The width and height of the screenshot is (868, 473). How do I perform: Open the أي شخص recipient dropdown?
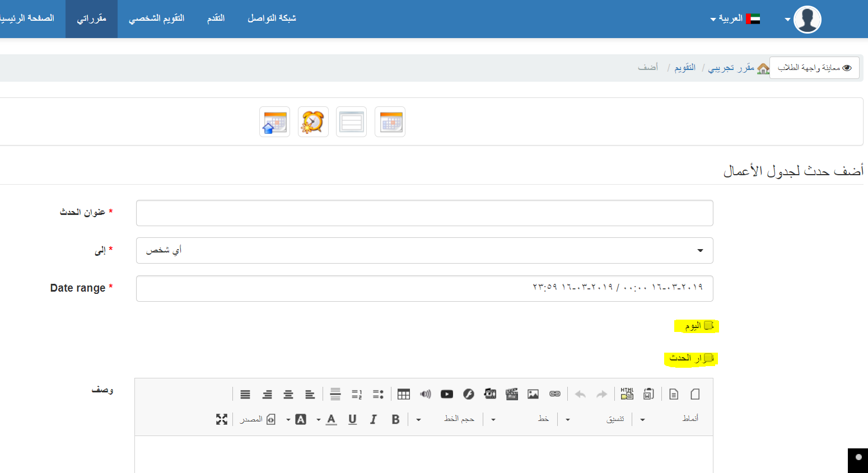point(424,250)
